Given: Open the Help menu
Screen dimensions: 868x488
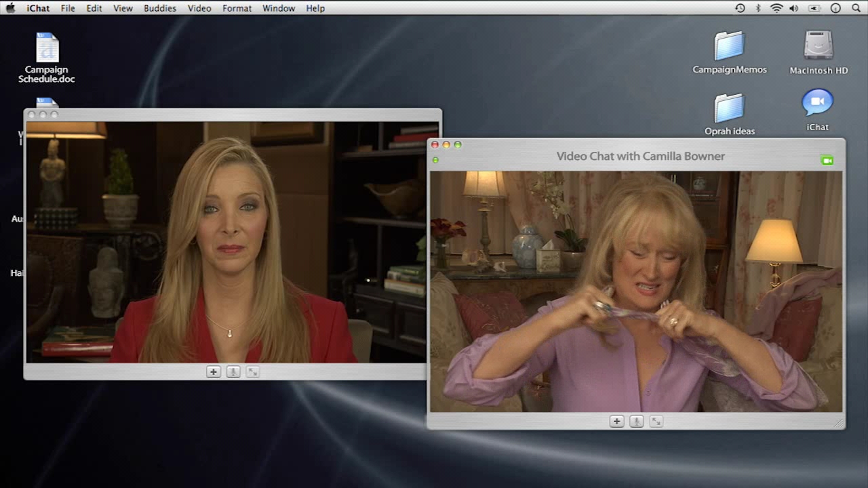Looking at the screenshot, I should [315, 8].
